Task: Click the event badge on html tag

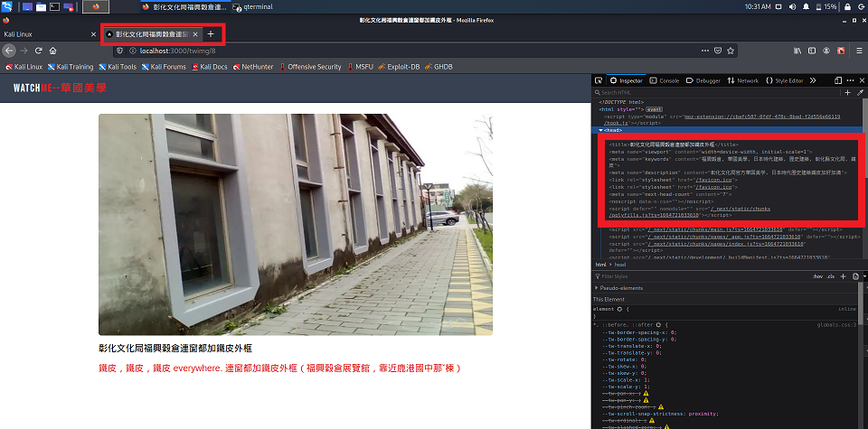Action: pos(655,109)
